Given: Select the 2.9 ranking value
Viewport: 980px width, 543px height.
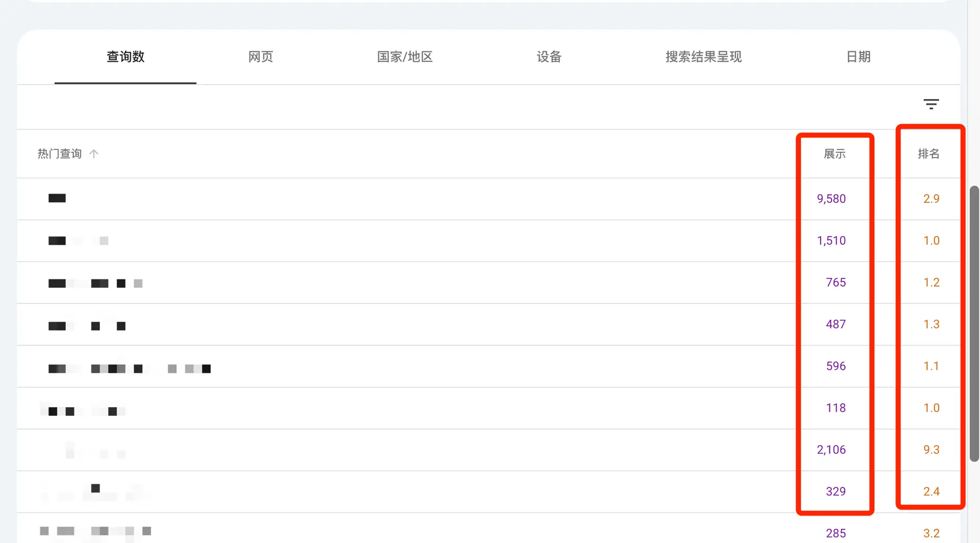Looking at the screenshot, I should coord(932,199).
